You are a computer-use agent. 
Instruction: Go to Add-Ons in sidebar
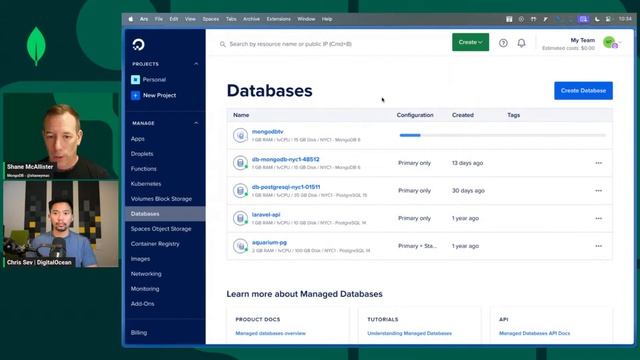(x=142, y=304)
